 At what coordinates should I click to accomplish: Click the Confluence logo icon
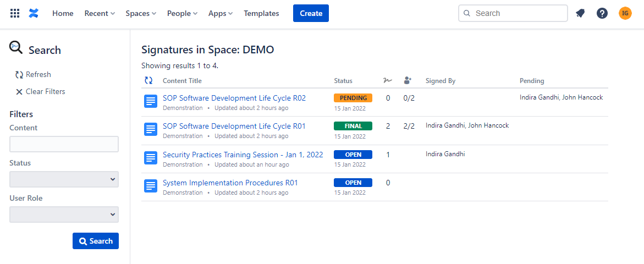(34, 13)
